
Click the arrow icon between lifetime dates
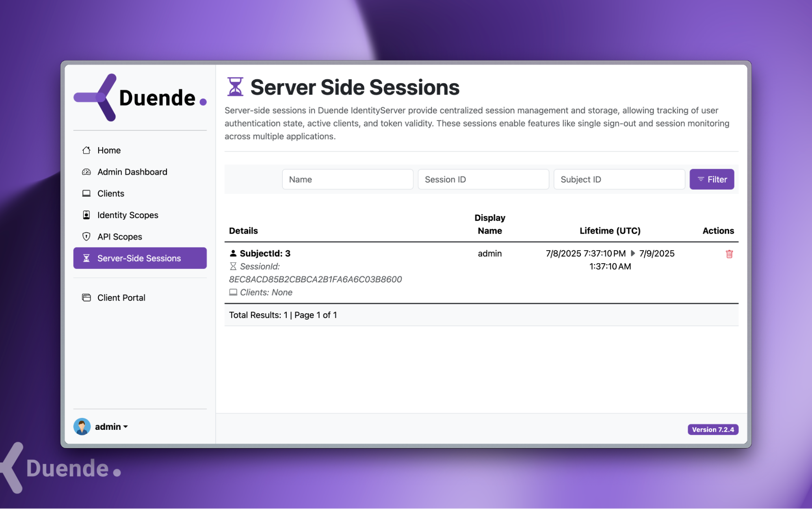(x=632, y=253)
